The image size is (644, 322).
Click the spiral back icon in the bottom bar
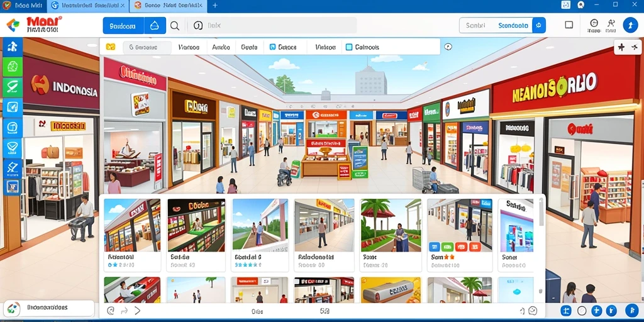[x=111, y=311]
